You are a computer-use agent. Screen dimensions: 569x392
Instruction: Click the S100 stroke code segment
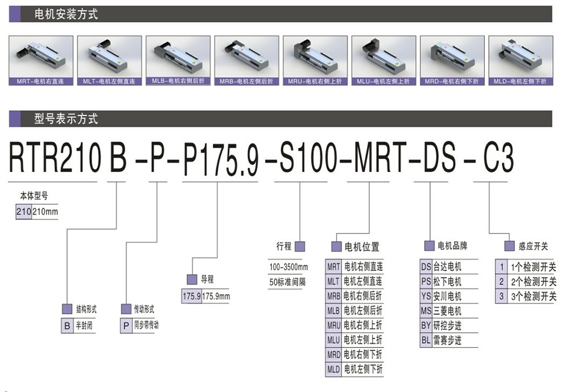[308, 158]
